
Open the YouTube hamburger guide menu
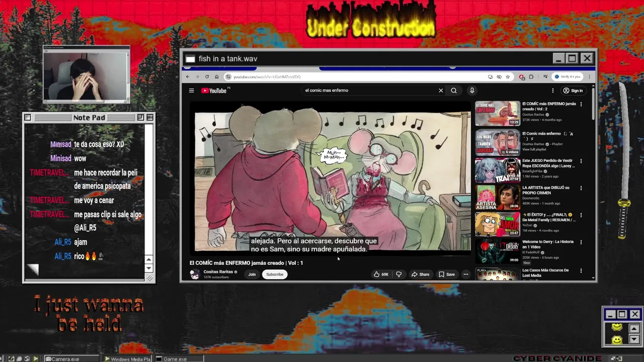191,90
